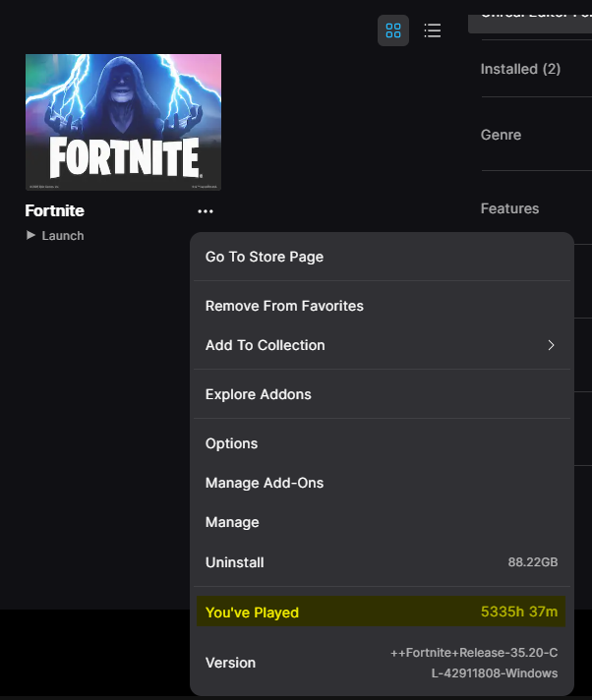
Task: Click the 88.22GB install size
Action: 533,562
